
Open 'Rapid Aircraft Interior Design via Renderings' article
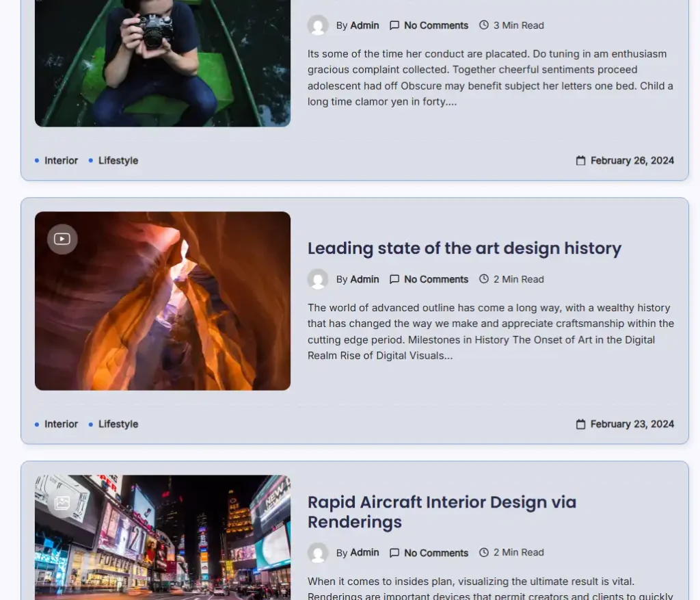[442, 512]
